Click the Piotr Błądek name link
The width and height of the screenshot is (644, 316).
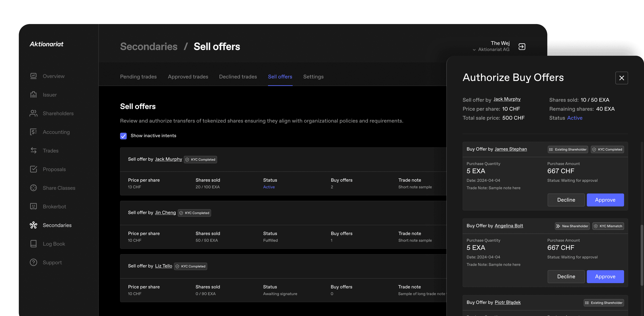(508, 302)
